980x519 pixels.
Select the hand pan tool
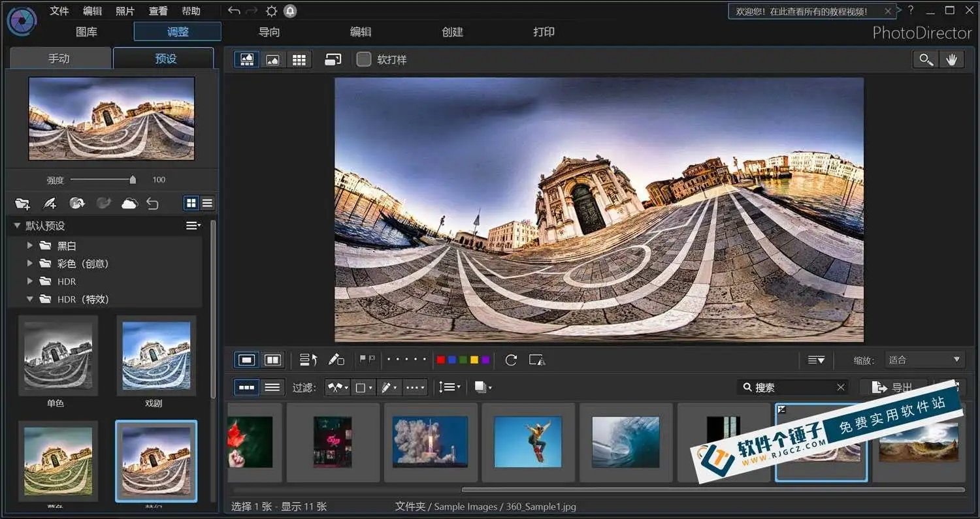coord(952,59)
